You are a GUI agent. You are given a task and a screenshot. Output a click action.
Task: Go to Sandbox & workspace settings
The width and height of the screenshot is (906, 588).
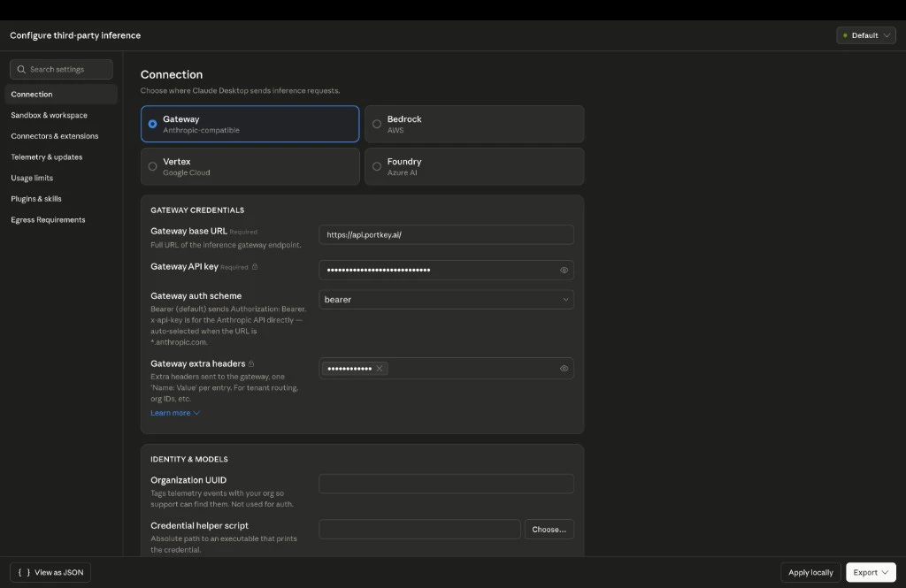[x=49, y=115]
